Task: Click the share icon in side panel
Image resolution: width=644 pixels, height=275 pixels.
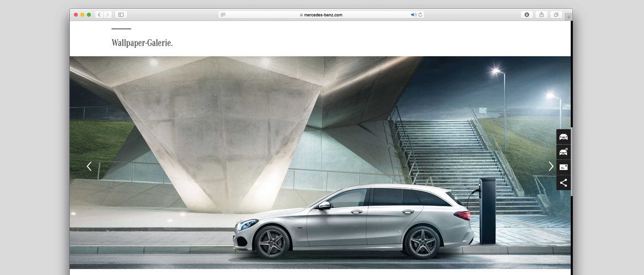Action: coord(564,183)
